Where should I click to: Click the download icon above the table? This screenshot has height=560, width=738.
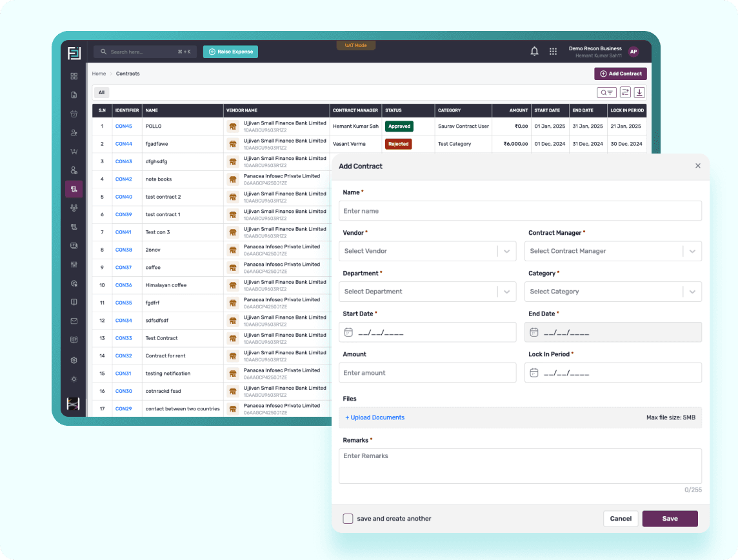[639, 92]
